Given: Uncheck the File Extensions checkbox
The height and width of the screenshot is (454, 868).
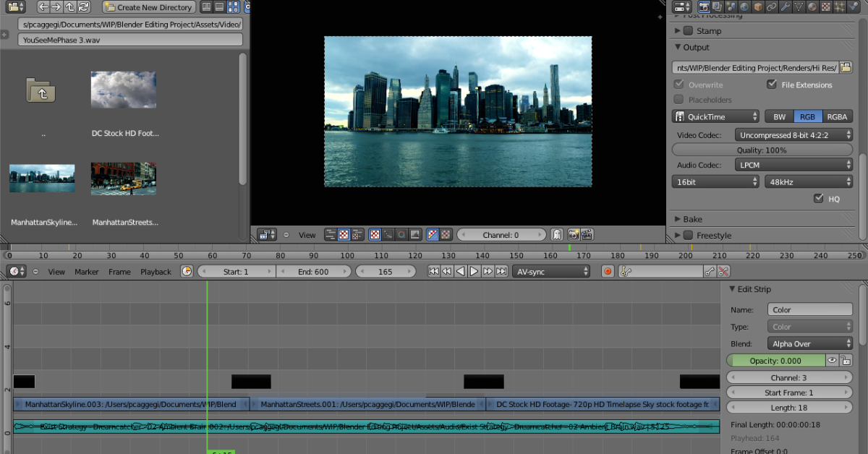Looking at the screenshot, I should point(771,85).
